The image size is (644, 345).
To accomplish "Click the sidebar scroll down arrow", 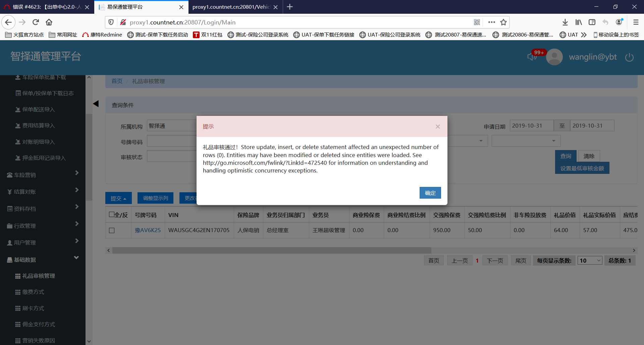I will click(89, 341).
